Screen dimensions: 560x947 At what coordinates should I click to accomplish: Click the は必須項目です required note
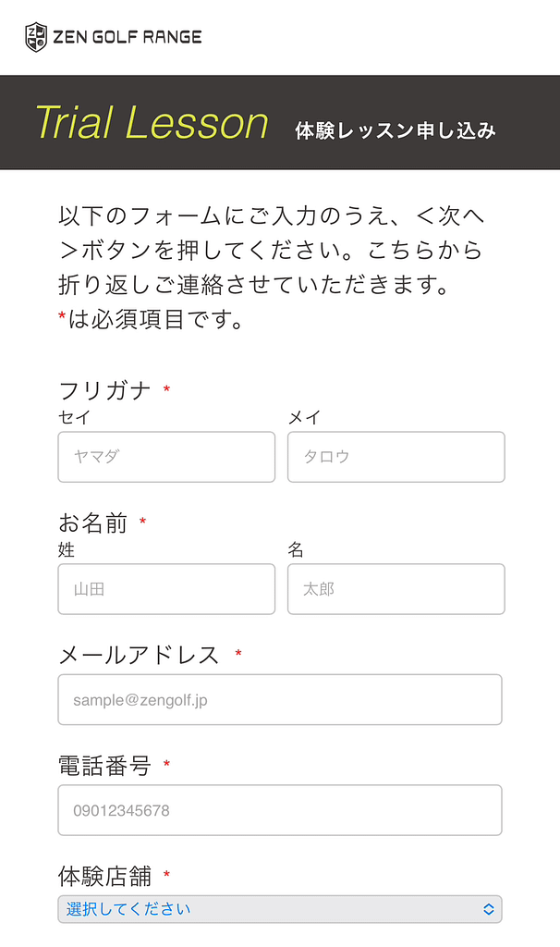click(155, 321)
